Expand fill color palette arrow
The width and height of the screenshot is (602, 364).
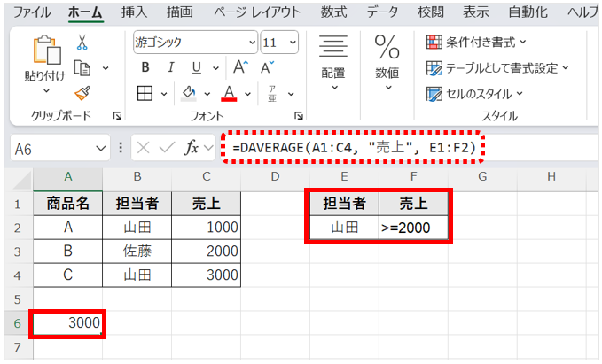pos(207,94)
